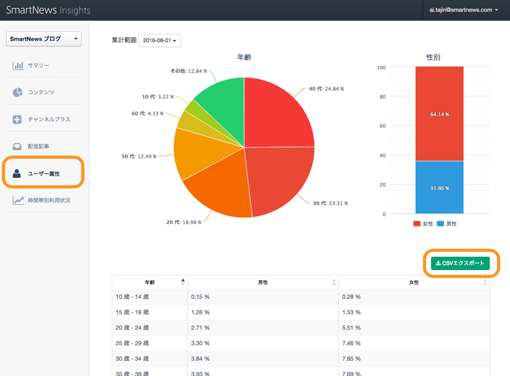Click the 50代: 12.49% pie label
Viewport: 510px width, 376px height.
click(x=139, y=156)
